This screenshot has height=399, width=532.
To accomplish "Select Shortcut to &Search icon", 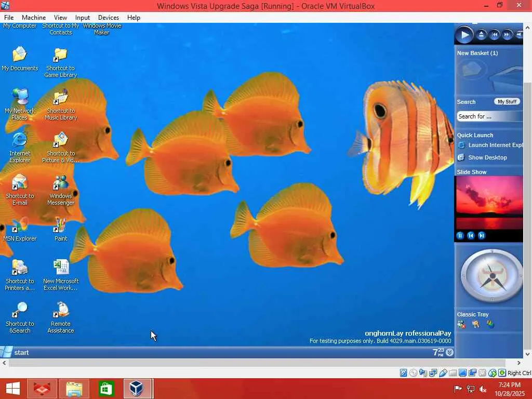I will [20, 318].
